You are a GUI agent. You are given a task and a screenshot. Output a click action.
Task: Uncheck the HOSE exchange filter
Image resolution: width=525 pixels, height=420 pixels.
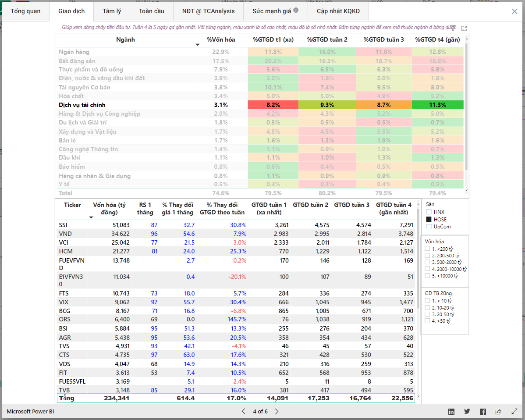[x=429, y=219]
